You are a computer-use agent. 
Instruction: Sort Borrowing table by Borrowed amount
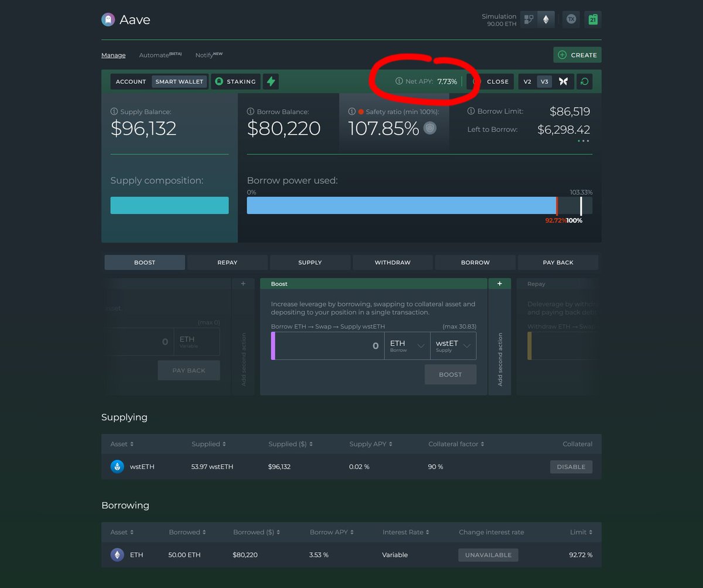[x=187, y=532]
